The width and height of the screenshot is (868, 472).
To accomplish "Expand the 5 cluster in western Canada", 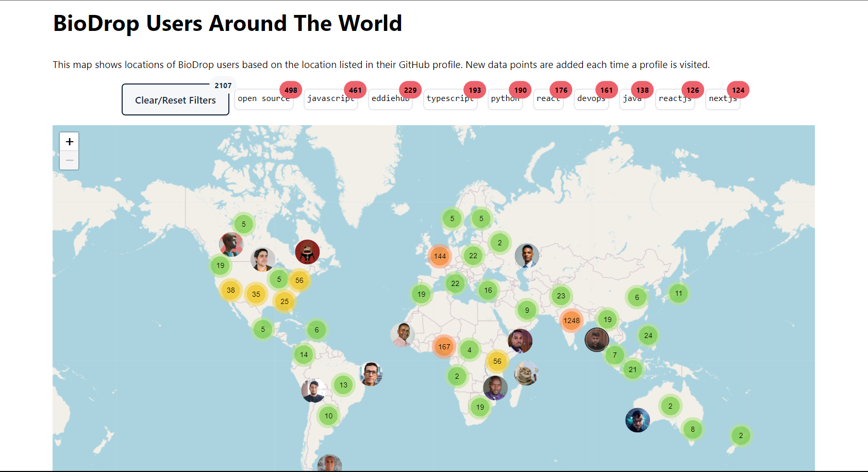I will pyautogui.click(x=244, y=224).
